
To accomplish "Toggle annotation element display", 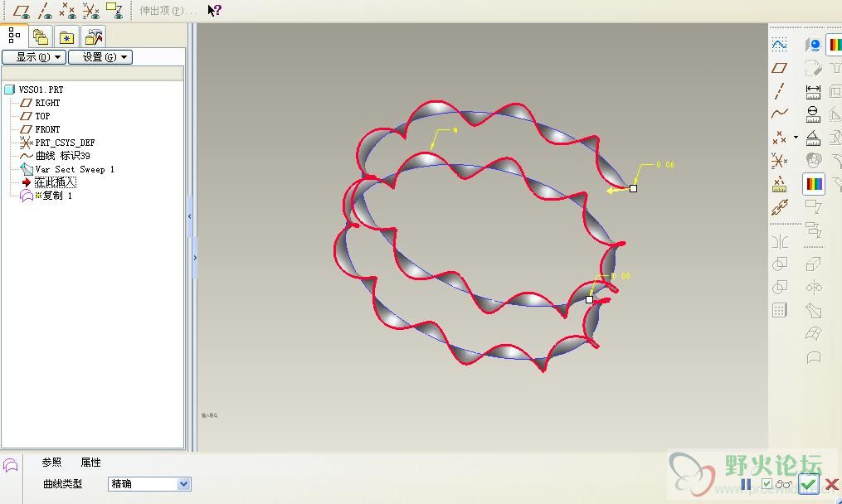I will pyautogui.click(x=114, y=11).
